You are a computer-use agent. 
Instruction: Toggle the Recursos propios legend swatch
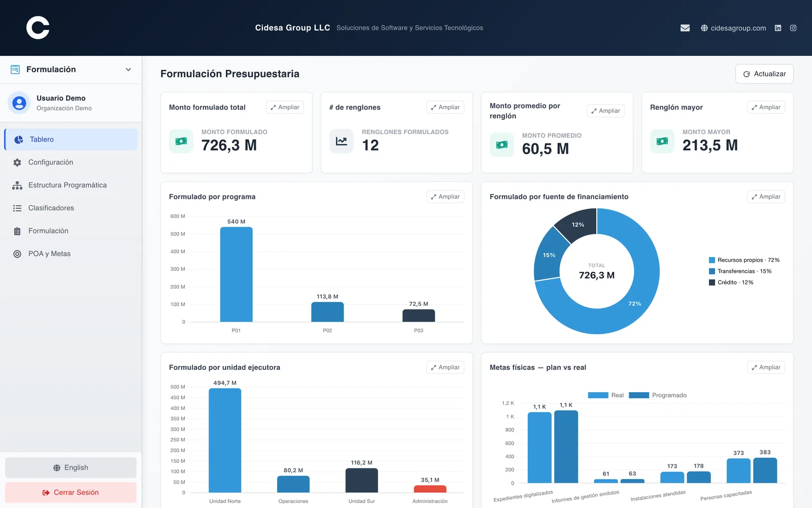[x=712, y=260]
